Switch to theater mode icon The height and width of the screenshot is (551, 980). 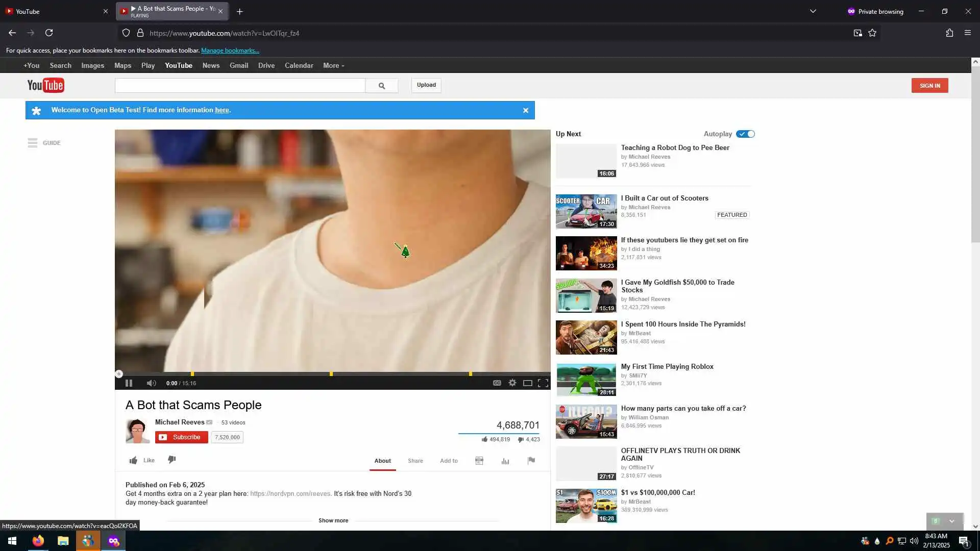tap(527, 383)
